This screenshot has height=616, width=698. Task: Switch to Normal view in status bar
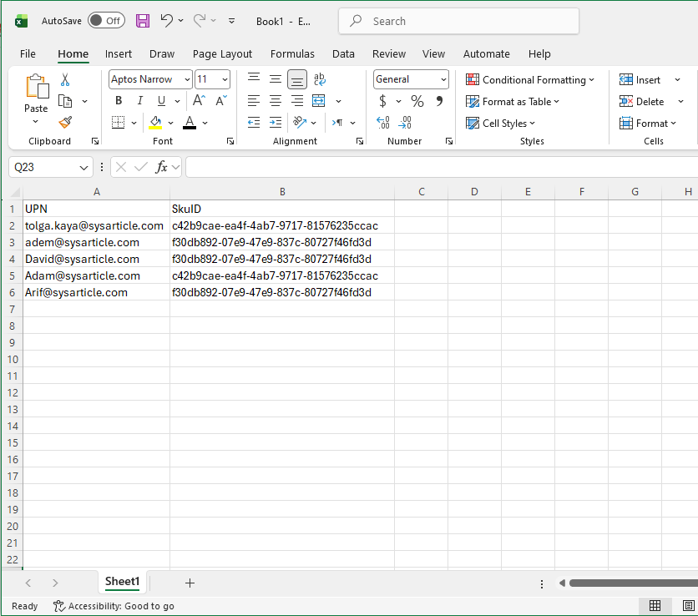pyautogui.click(x=655, y=606)
